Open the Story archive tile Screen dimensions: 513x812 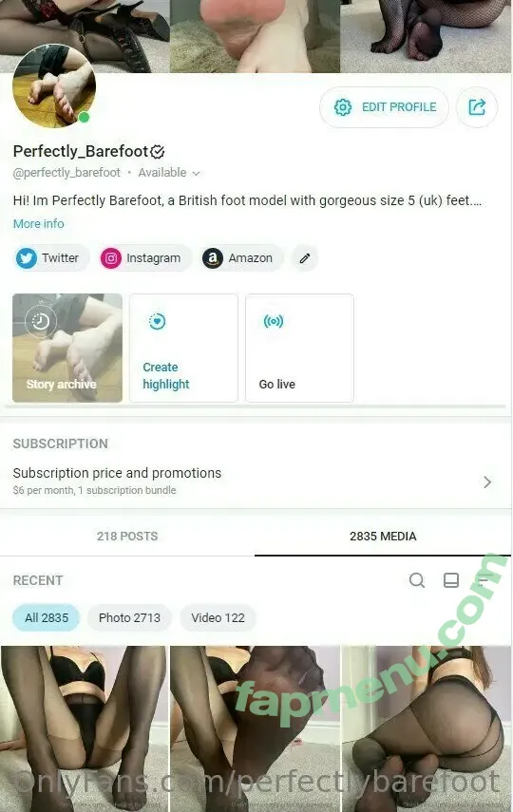pyautogui.click(x=67, y=348)
